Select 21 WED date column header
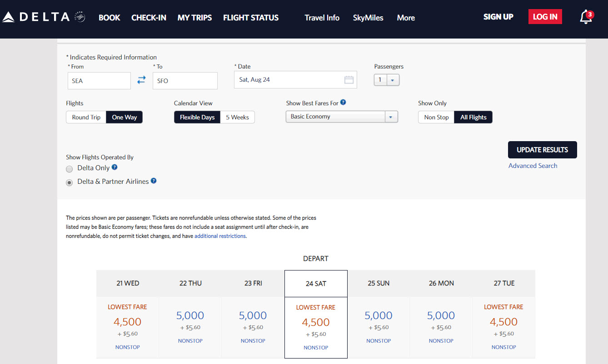Screen dimensions: 608x364 pos(128,283)
